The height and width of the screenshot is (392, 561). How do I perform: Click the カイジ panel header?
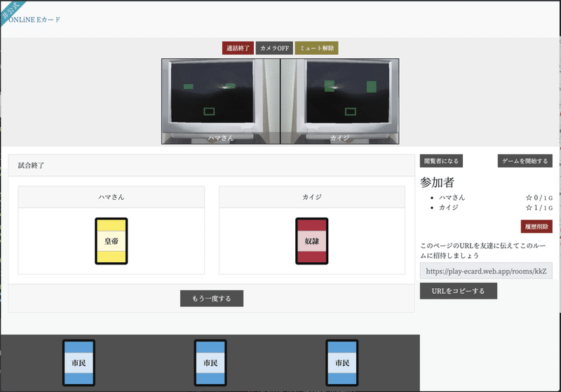pyautogui.click(x=312, y=197)
